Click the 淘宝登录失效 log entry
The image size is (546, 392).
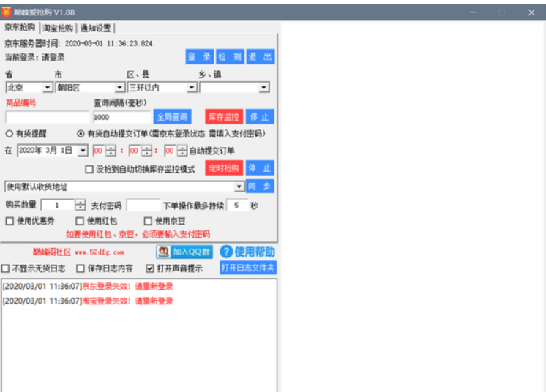88,301
